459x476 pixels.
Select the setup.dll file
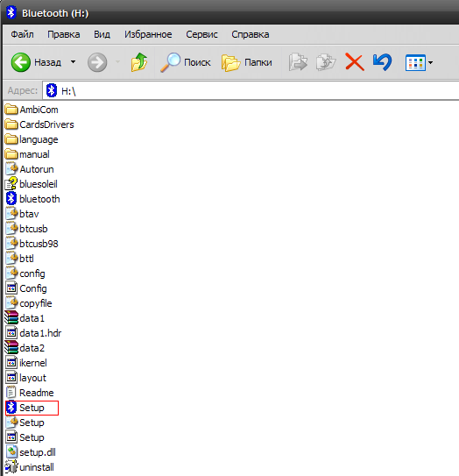pos(31,452)
